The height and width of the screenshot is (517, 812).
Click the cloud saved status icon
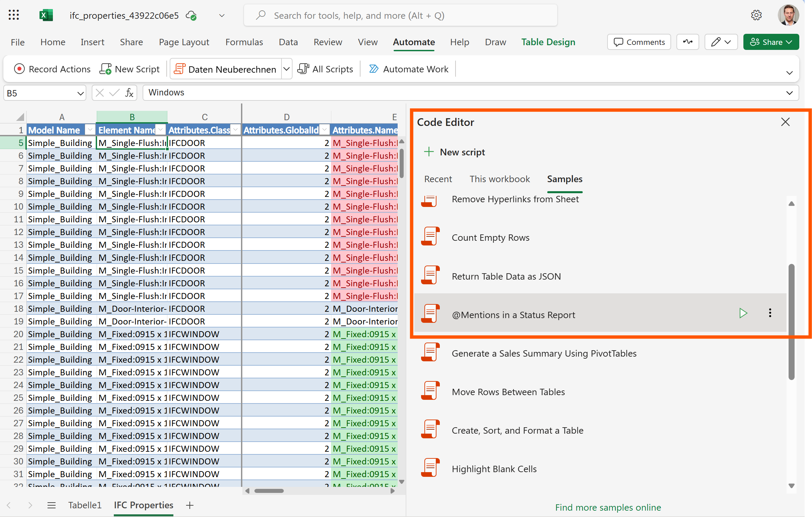coord(191,15)
